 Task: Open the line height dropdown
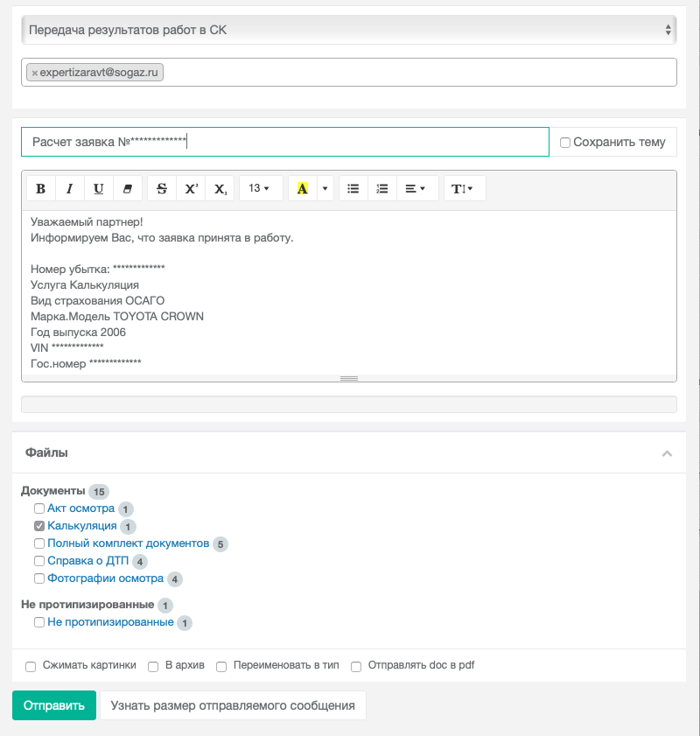465,189
